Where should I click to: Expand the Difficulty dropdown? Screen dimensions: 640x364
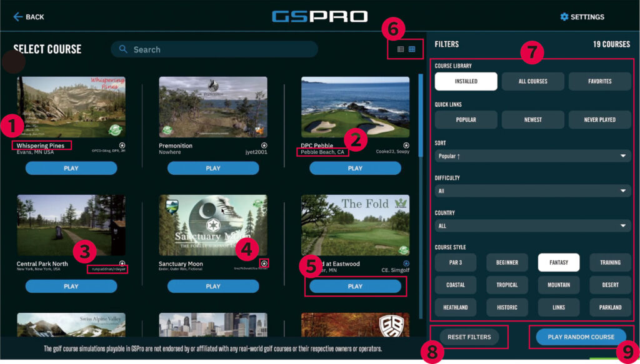point(533,191)
